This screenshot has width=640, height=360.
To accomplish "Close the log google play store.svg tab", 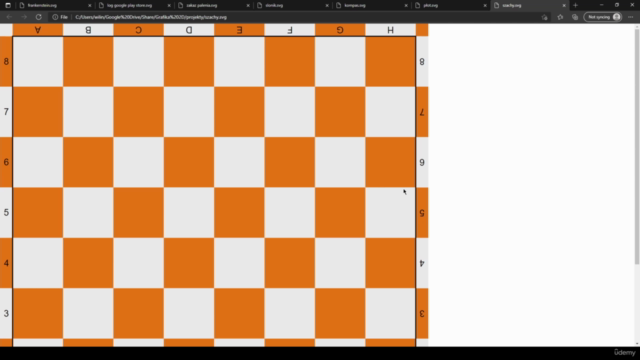I will pyautogui.click(x=169, y=5).
